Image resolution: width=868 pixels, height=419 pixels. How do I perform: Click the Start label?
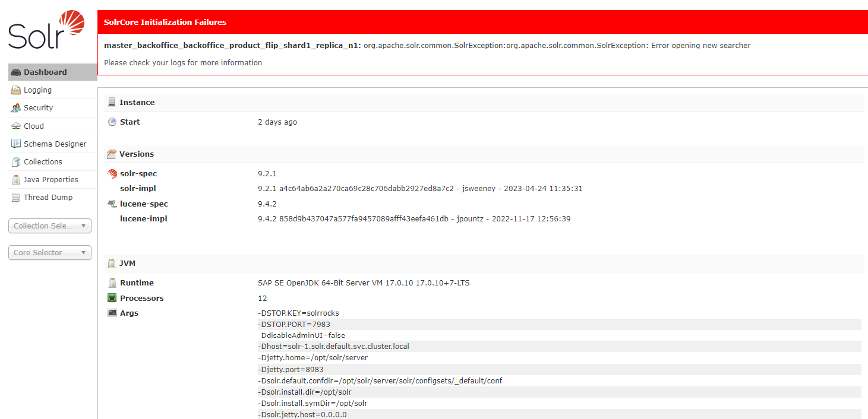click(130, 122)
